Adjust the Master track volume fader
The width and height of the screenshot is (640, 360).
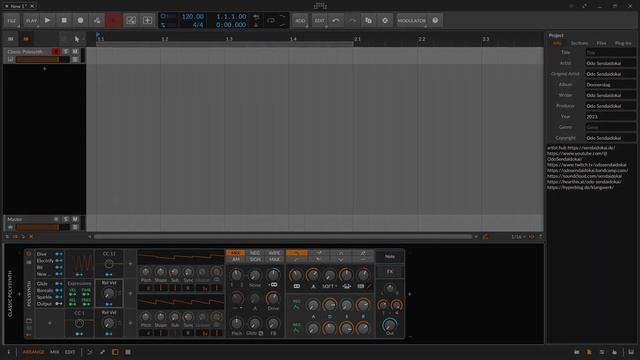click(x=42, y=227)
